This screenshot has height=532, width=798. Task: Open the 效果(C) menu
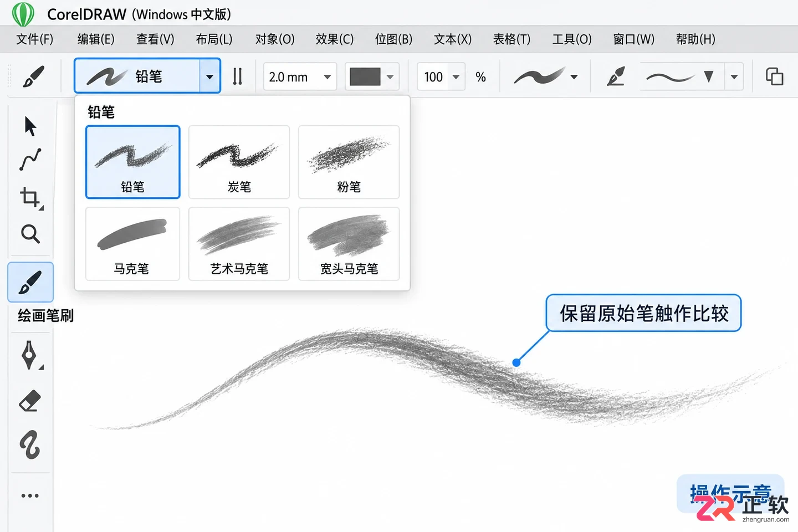coord(335,39)
